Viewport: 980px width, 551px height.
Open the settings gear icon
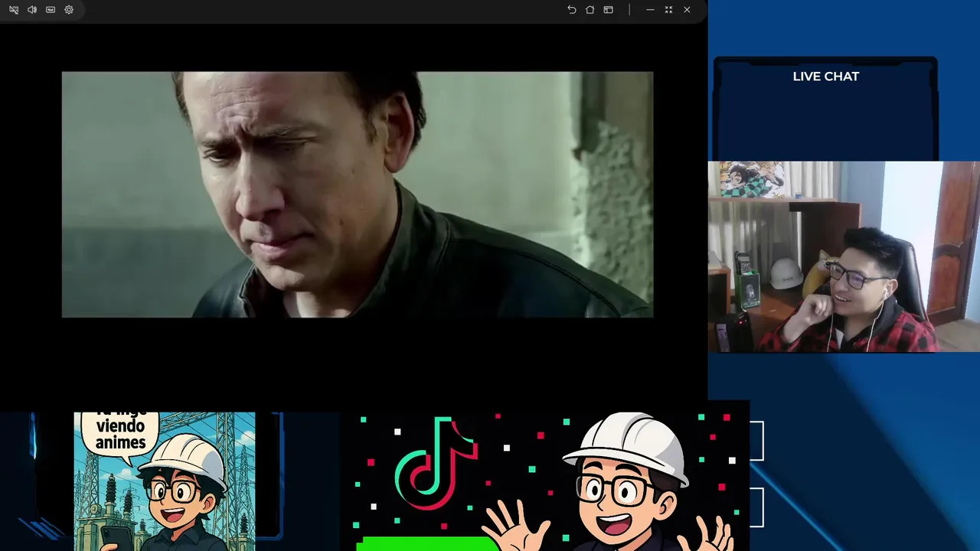(x=69, y=10)
